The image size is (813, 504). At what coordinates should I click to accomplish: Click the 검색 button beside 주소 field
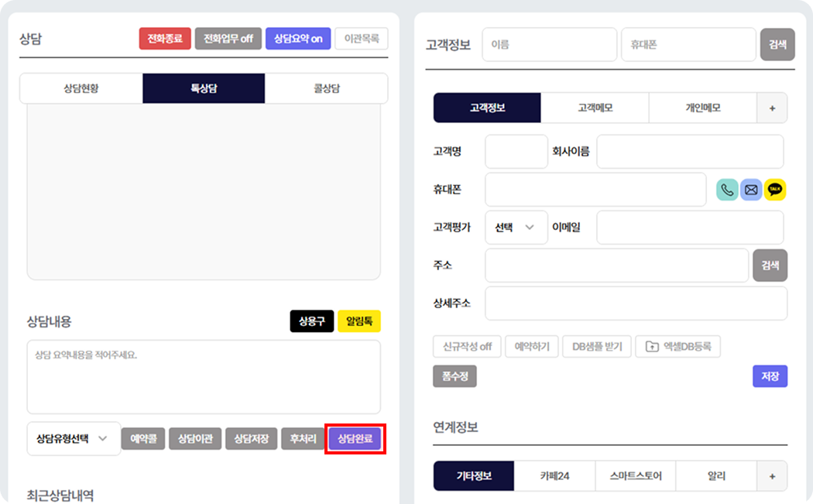coord(770,266)
